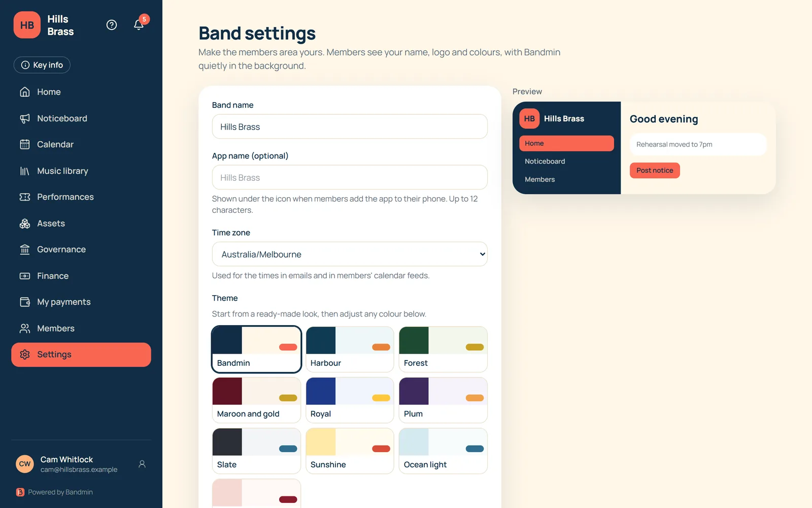Click the Settings gear icon
The image size is (812, 508).
pyautogui.click(x=25, y=355)
